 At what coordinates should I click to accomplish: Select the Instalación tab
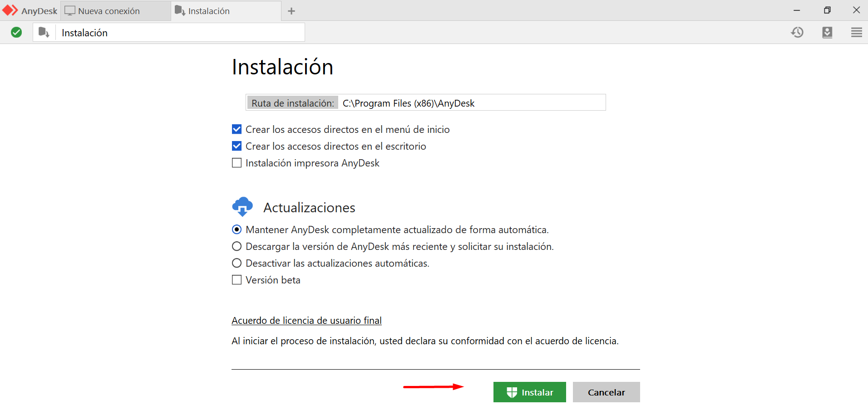click(226, 11)
